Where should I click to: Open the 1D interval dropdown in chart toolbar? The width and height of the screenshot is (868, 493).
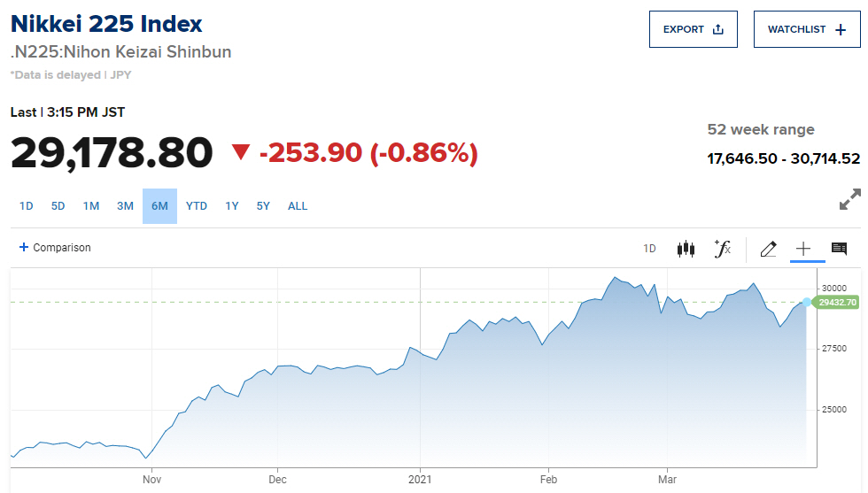click(649, 249)
